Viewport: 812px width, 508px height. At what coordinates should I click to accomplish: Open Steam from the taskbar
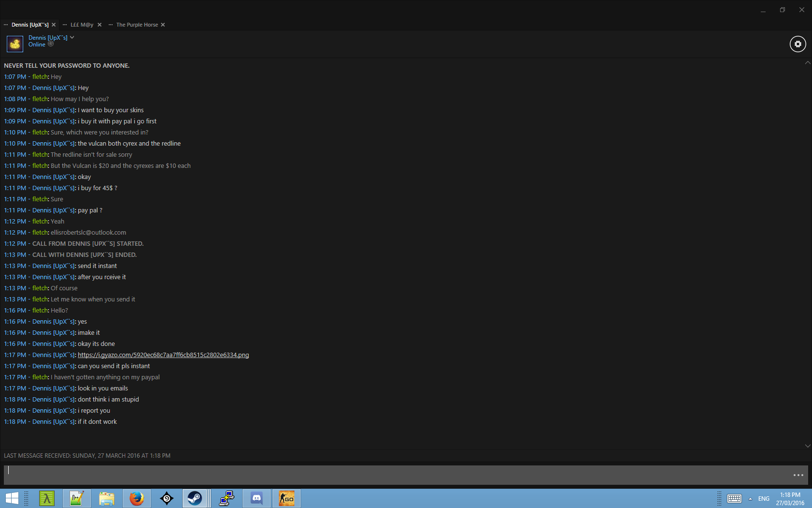coord(195,498)
